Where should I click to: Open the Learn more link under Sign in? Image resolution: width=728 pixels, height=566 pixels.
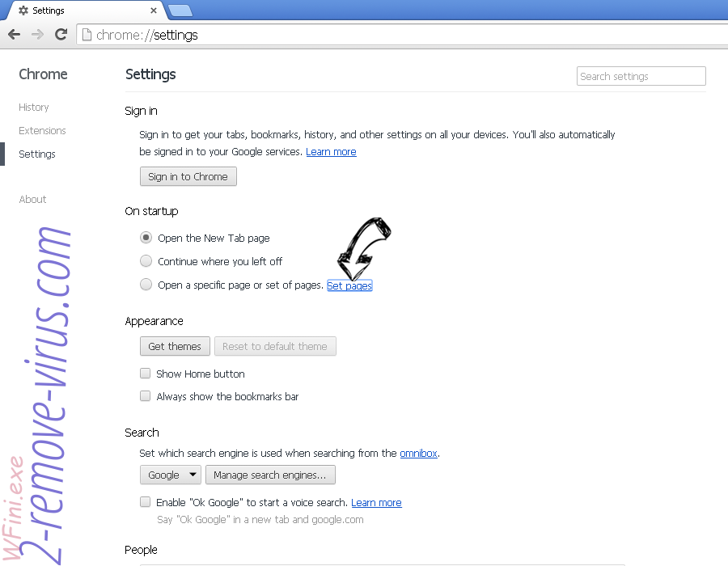[331, 152]
